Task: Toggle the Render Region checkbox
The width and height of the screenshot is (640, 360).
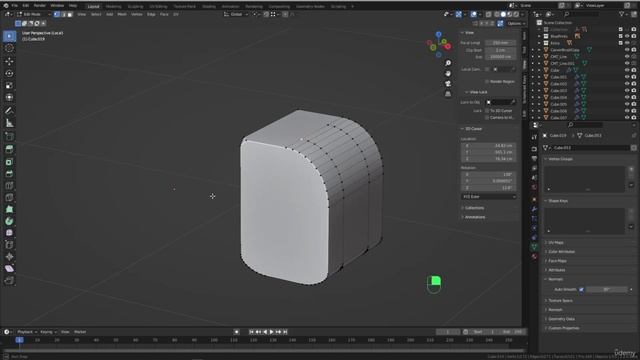Action: click(x=487, y=82)
